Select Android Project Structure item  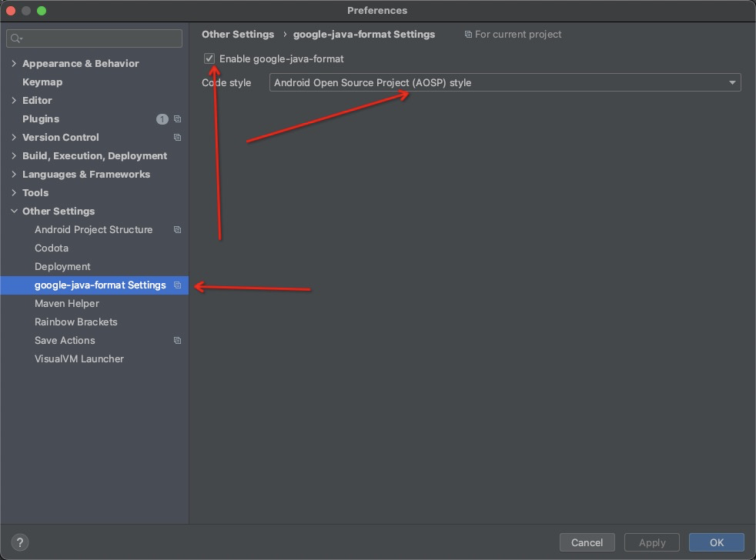[93, 229]
